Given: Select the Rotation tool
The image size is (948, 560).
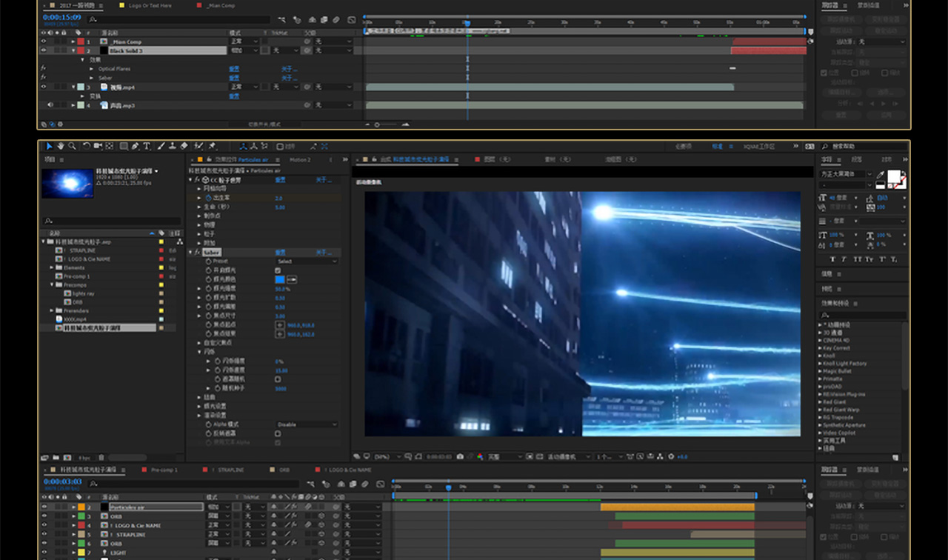Looking at the screenshot, I should pos(87,147).
